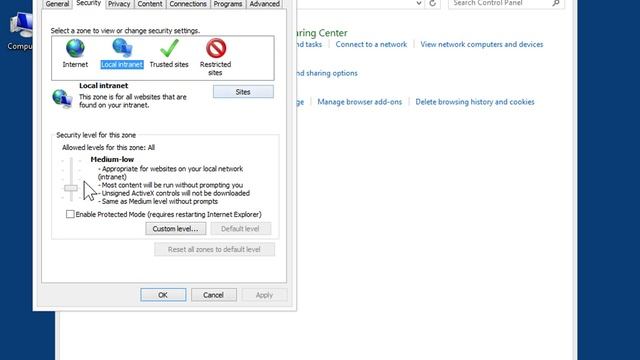This screenshot has width=640, height=360.
Task: Click in the Search Control Panel field
Action: [506, 4]
